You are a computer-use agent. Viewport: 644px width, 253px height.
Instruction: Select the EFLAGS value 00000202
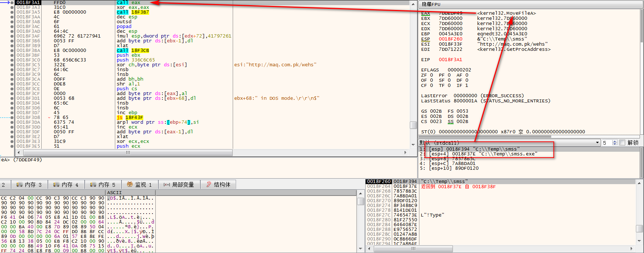click(459, 70)
